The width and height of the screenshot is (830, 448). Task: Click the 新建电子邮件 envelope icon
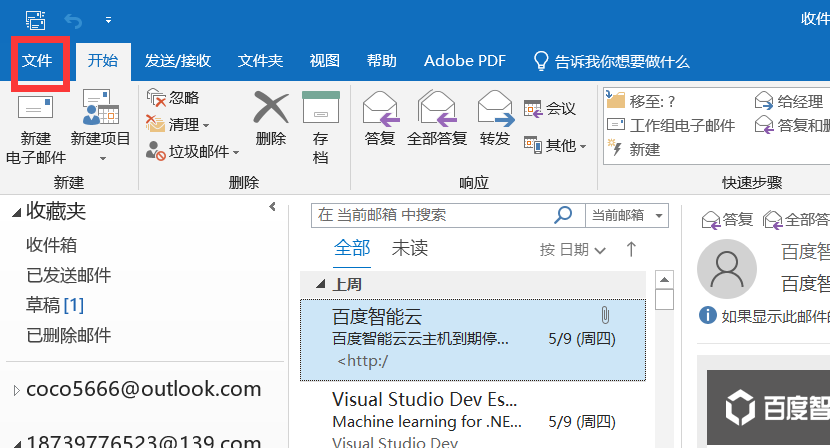click(x=35, y=107)
